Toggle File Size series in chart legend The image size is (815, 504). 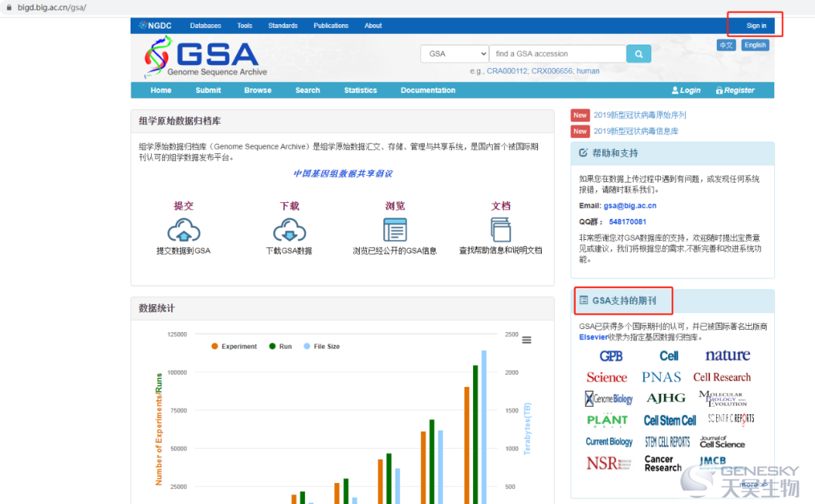click(x=321, y=346)
